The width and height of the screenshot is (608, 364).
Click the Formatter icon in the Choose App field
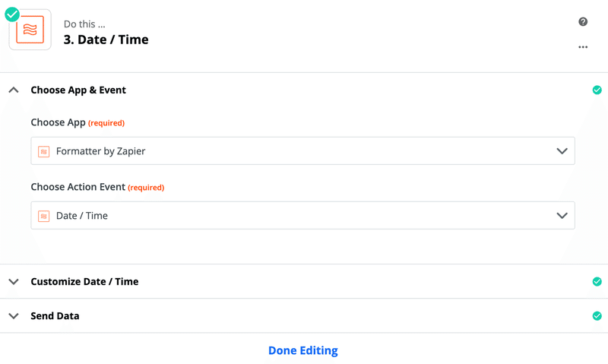click(x=44, y=151)
